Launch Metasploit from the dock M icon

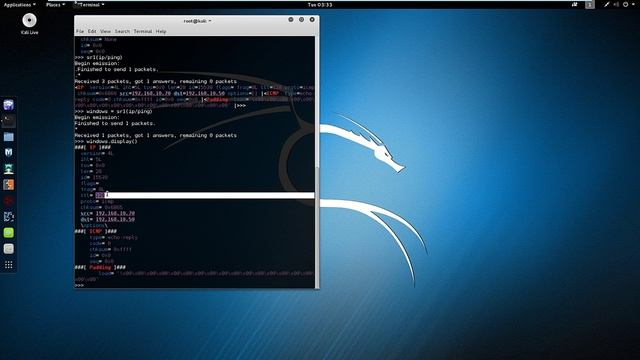point(9,153)
